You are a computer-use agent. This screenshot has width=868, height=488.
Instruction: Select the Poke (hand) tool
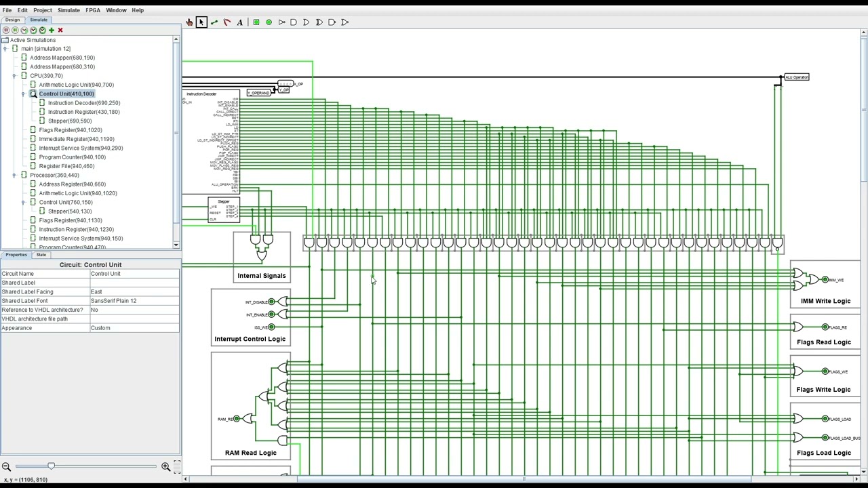click(189, 22)
